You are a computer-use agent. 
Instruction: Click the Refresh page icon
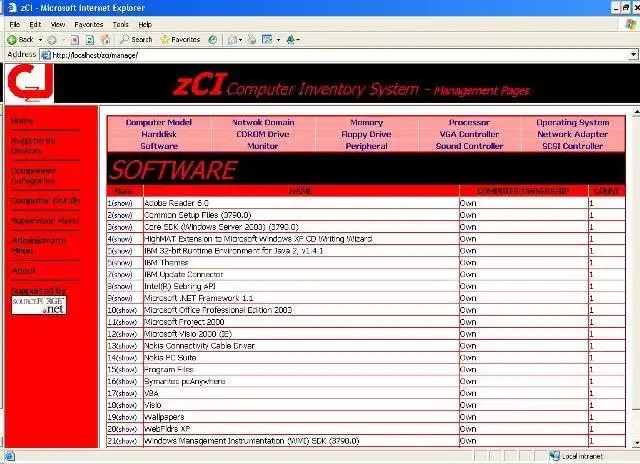[90, 40]
